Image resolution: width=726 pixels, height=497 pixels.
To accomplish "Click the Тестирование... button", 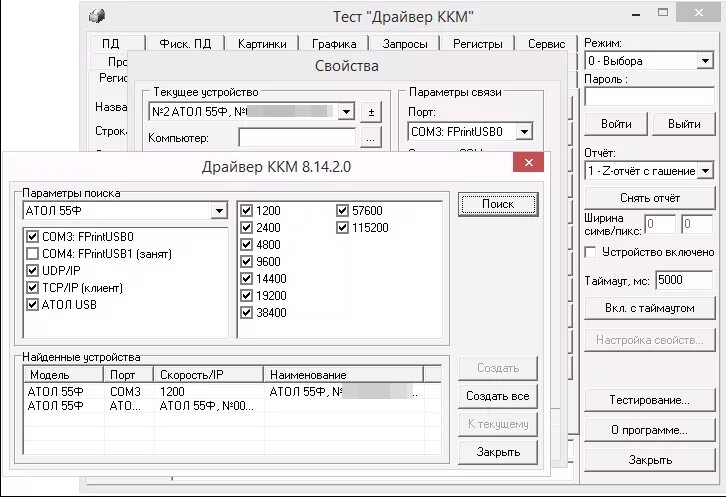I will tap(650, 400).
